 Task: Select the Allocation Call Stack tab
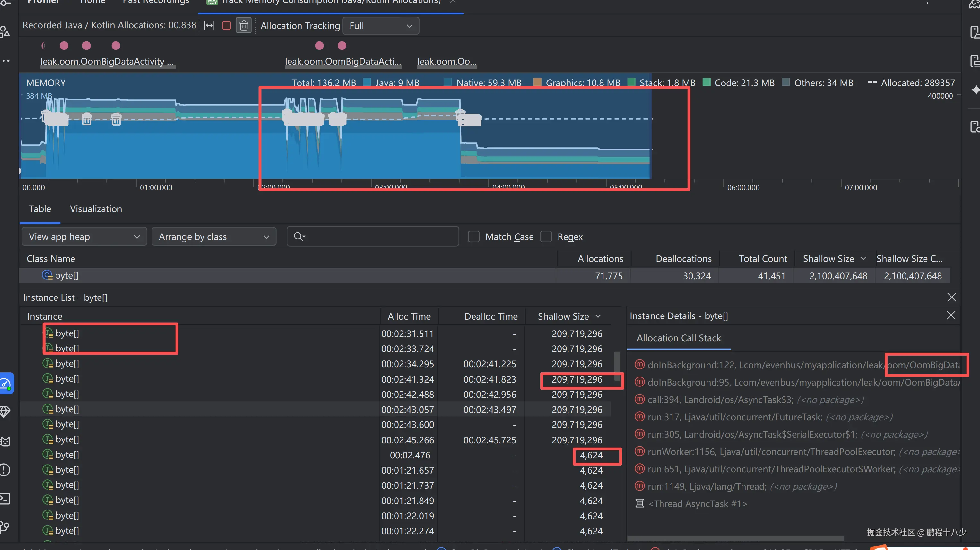(x=679, y=338)
